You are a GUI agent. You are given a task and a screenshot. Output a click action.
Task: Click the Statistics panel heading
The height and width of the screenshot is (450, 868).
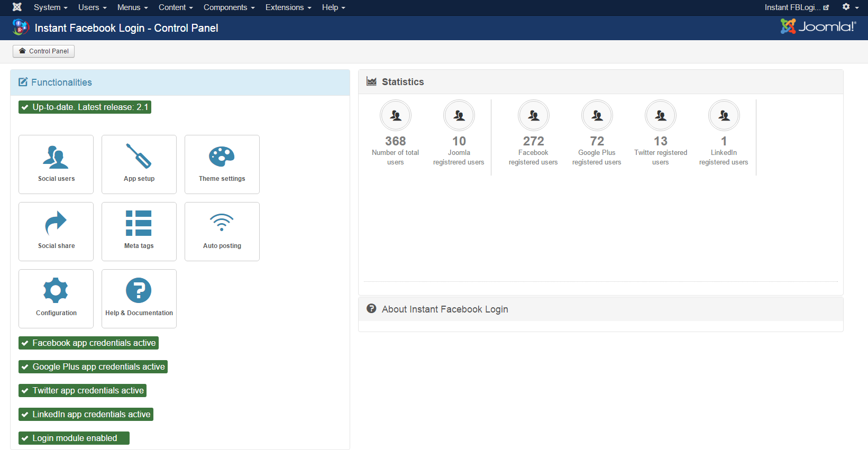601,82
